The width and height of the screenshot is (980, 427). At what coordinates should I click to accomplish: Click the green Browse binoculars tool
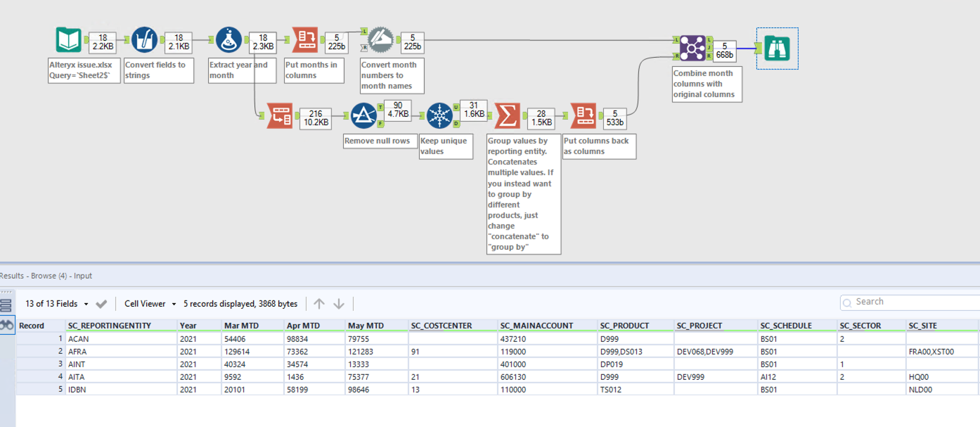(x=777, y=48)
